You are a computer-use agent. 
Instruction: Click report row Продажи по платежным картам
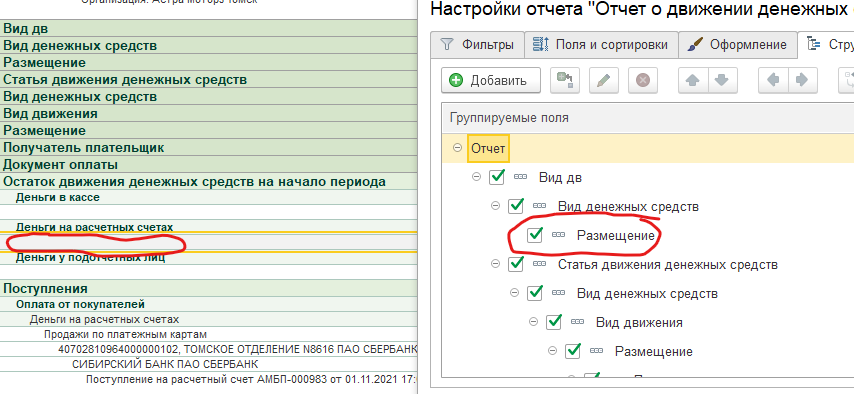click(209, 334)
